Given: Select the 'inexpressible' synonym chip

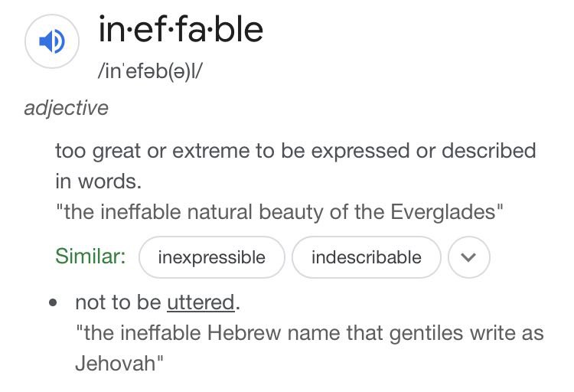Looking at the screenshot, I should coord(211,257).
